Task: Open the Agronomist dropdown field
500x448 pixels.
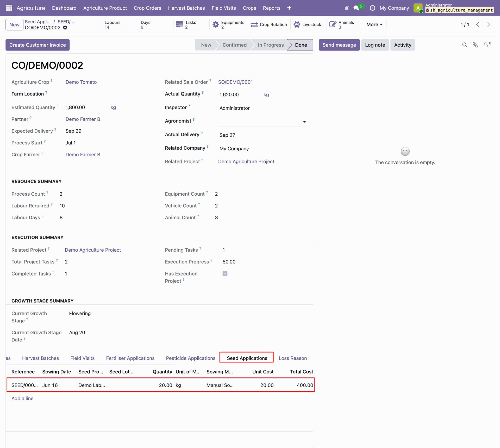Action: click(x=262, y=121)
